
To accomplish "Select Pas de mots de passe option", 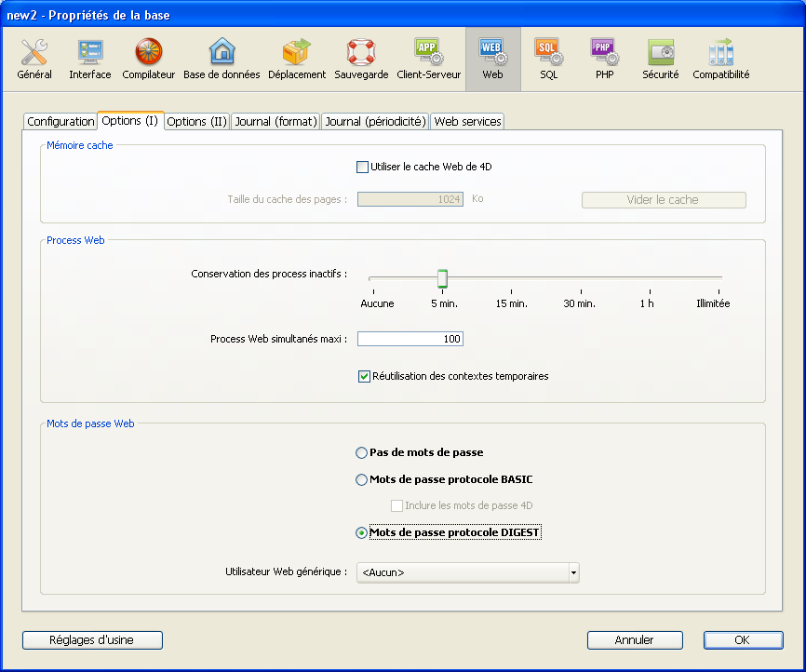I will [x=362, y=453].
